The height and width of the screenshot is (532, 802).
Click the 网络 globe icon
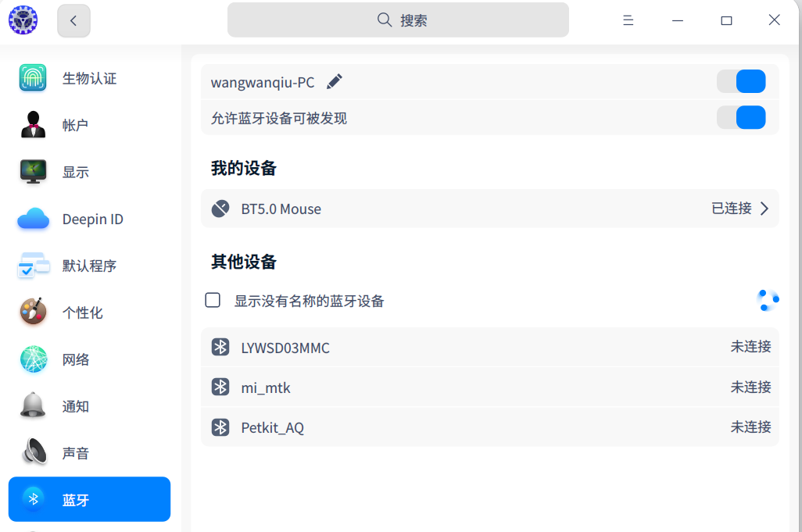(x=33, y=359)
